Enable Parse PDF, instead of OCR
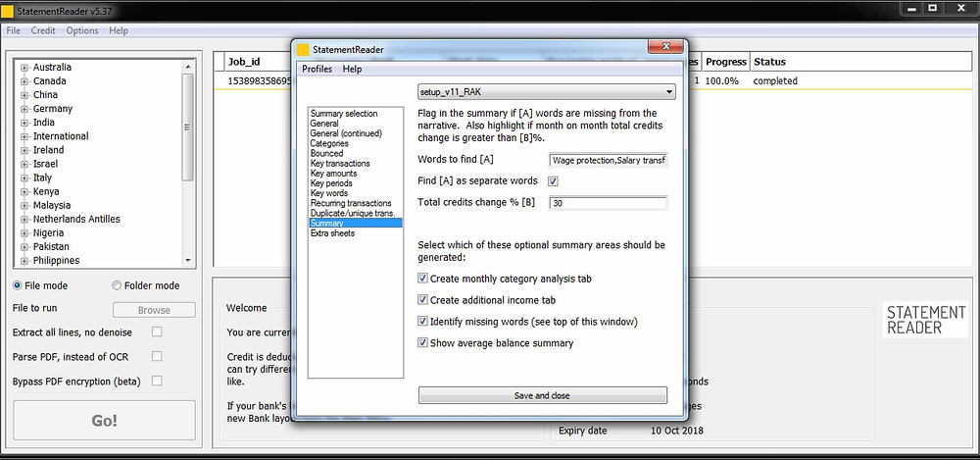Image resolution: width=980 pixels, height=460 pixels. (157, 356)
